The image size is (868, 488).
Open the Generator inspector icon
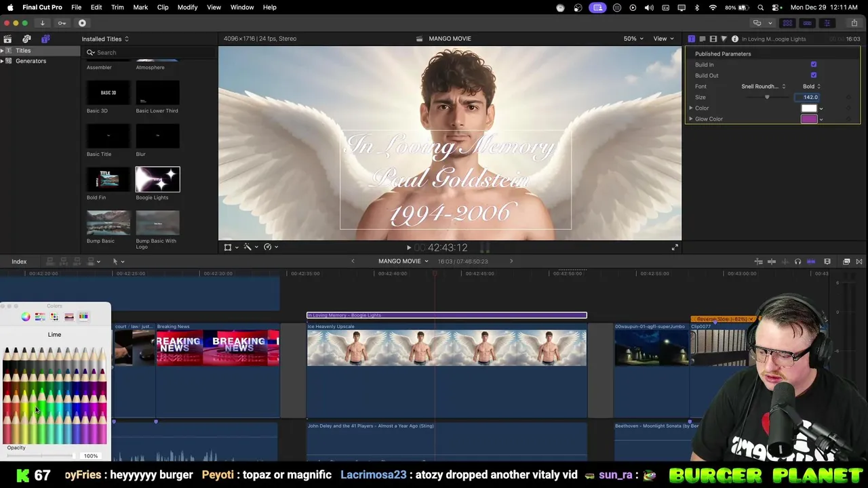point(724,39)
